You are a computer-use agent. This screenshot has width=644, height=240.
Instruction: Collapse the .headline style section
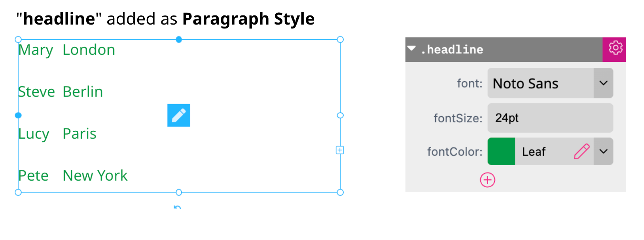click(413, 49)
